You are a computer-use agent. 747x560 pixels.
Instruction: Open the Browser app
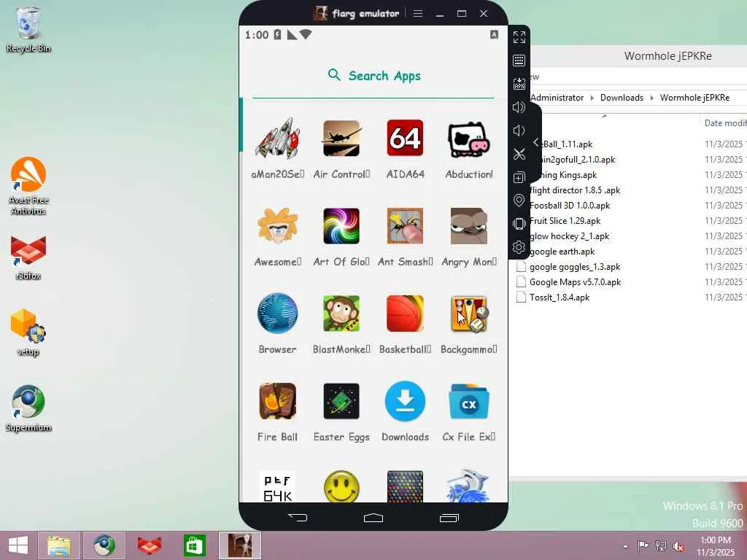278,314
